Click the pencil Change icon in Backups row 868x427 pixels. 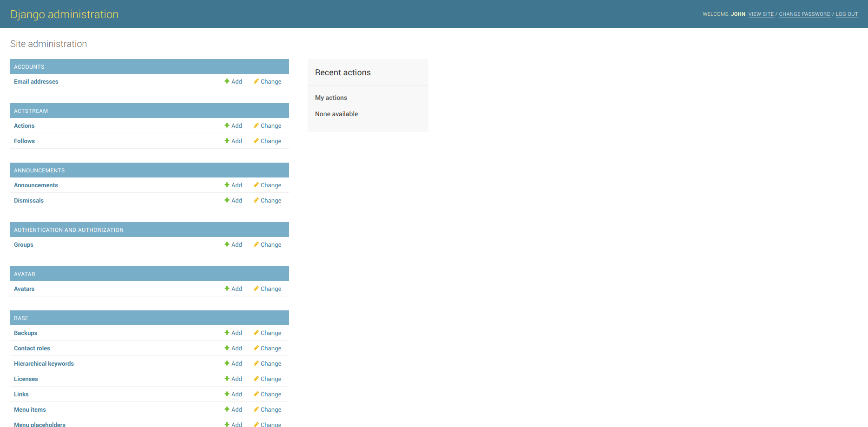coord(256,333)
